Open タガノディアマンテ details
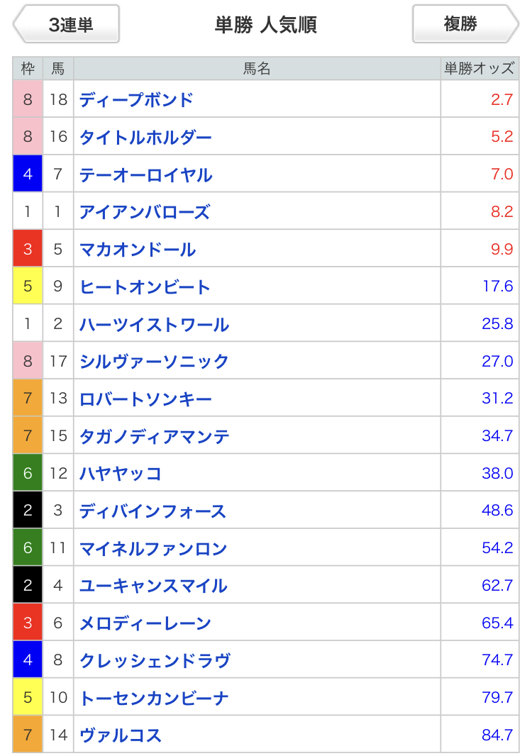Screen dimensions: 532x756 coord(154,436)
